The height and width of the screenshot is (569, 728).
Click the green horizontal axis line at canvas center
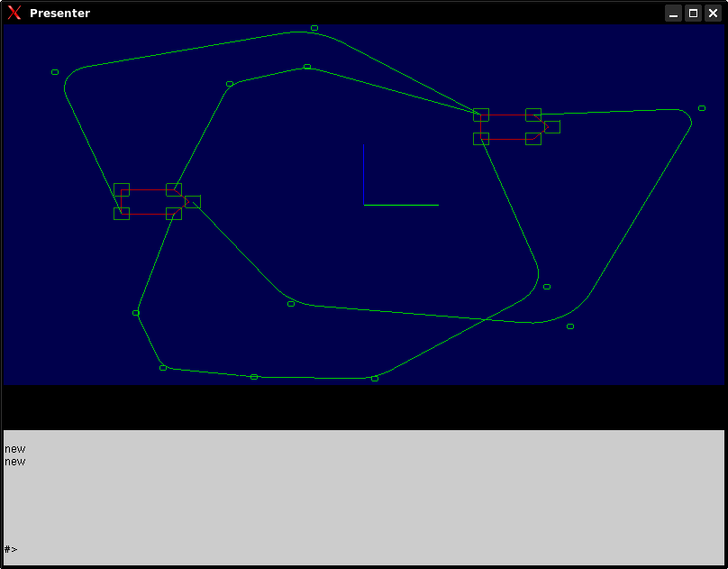point(401,205)
